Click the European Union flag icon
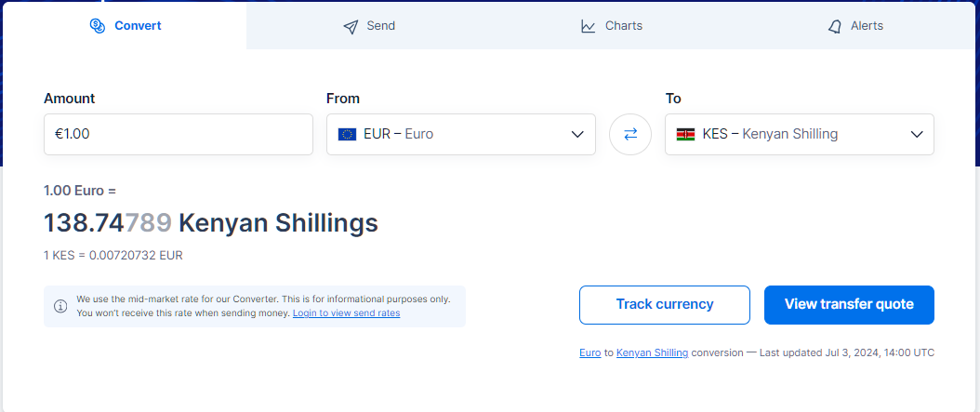 point(347,135)
